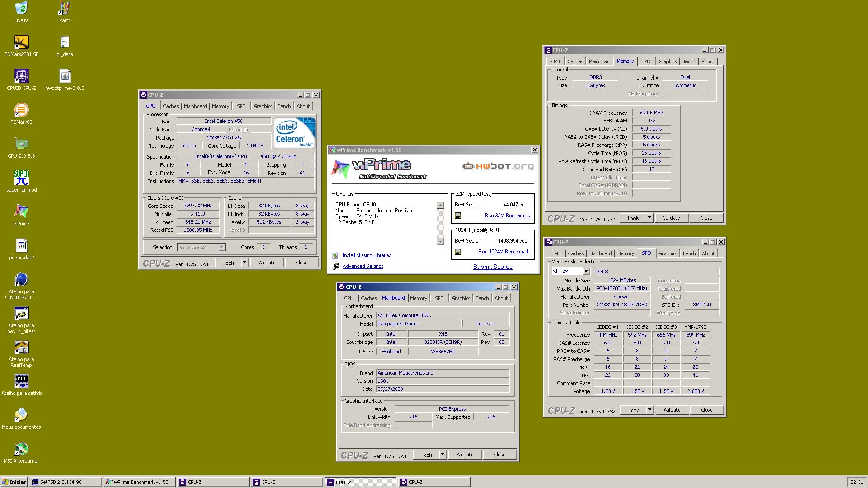Click the taskbar clock showing 02:31
The image size is (868, 488).
(x=856, y=482)
